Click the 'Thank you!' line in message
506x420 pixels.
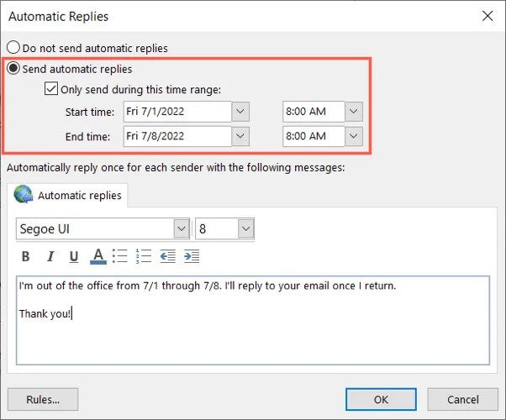click(x=45, y=313)
